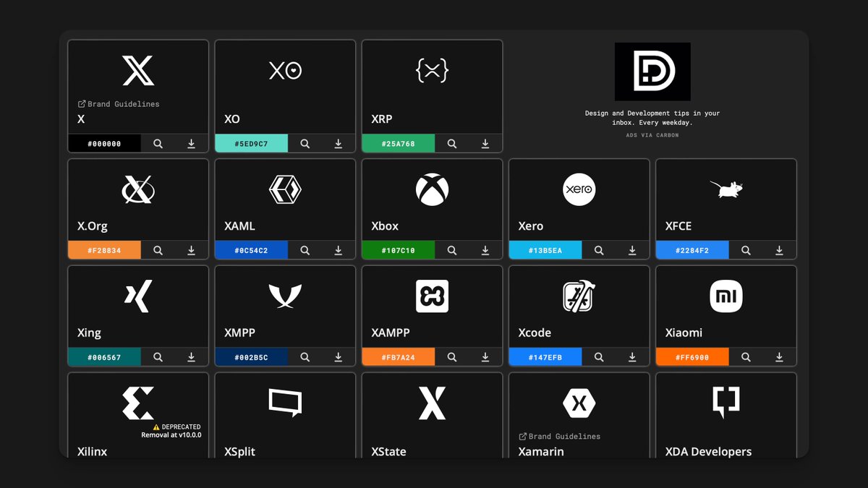Download the XAML icon
The image size is (868, 488).
point(339,251)
